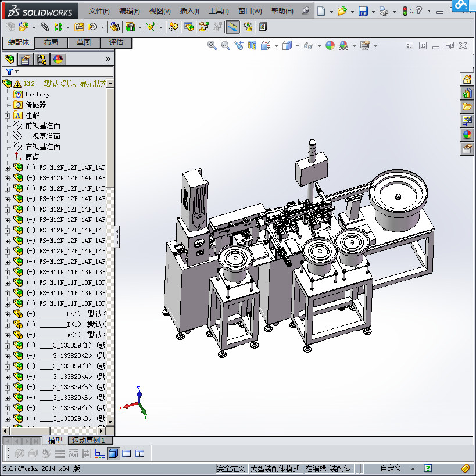Open the Hide/Show Items dropdown arrow
The width and height of the screenshot is (476, 476).
point(319,46)
